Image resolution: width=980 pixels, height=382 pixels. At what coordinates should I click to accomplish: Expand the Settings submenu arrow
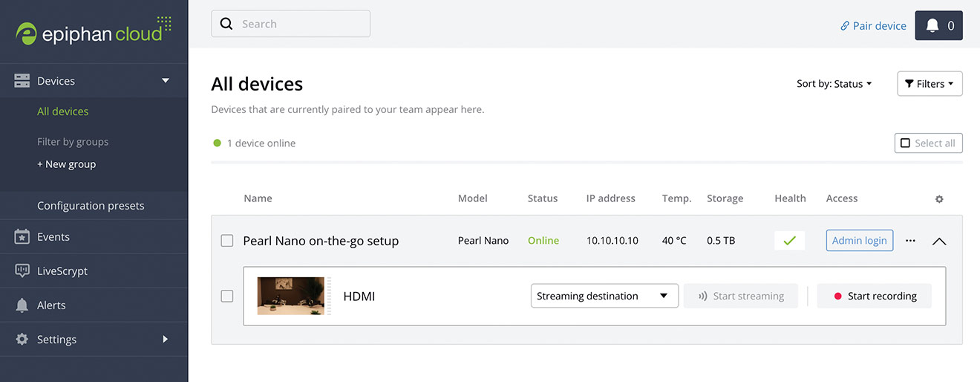click(166, 340)
